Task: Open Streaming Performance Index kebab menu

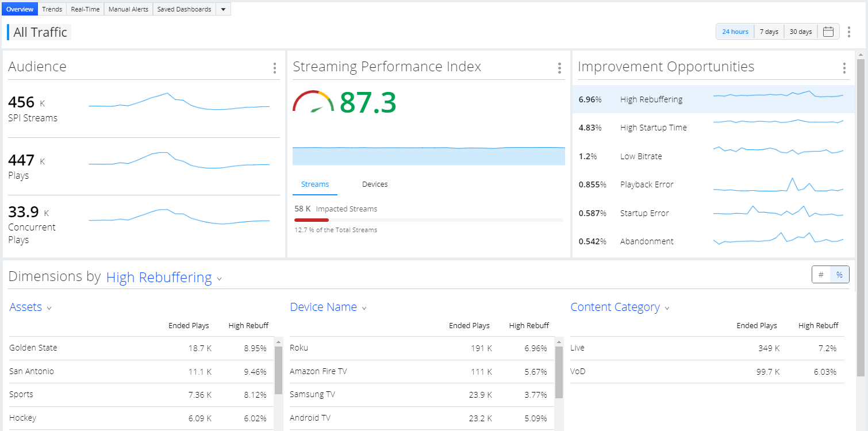Action: [559, 68]
